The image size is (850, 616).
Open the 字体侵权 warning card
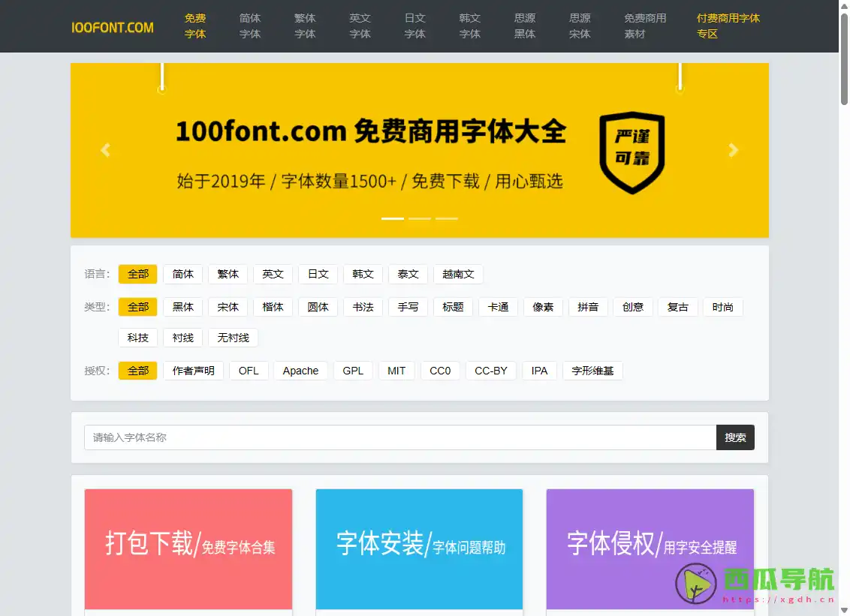[650, 550]
